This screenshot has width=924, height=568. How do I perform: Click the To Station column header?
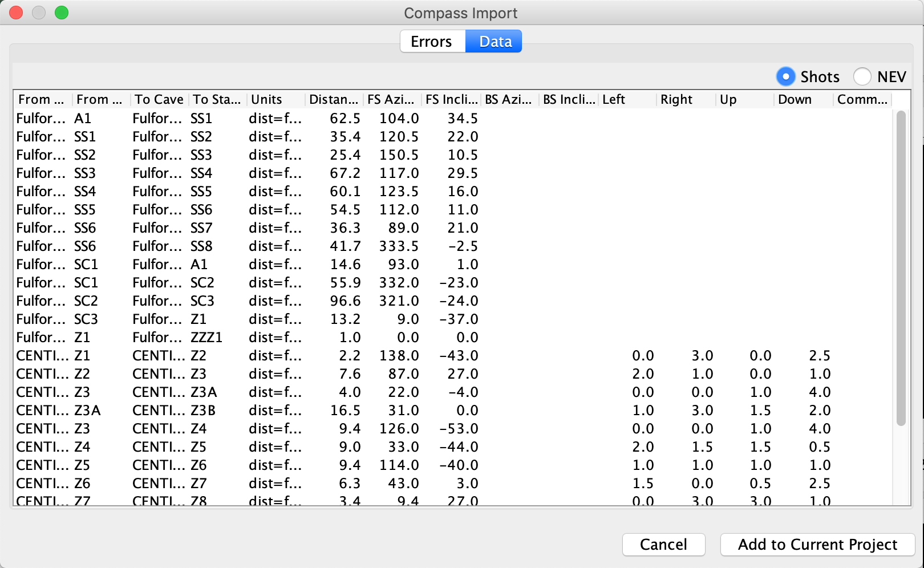coord(217,99)
